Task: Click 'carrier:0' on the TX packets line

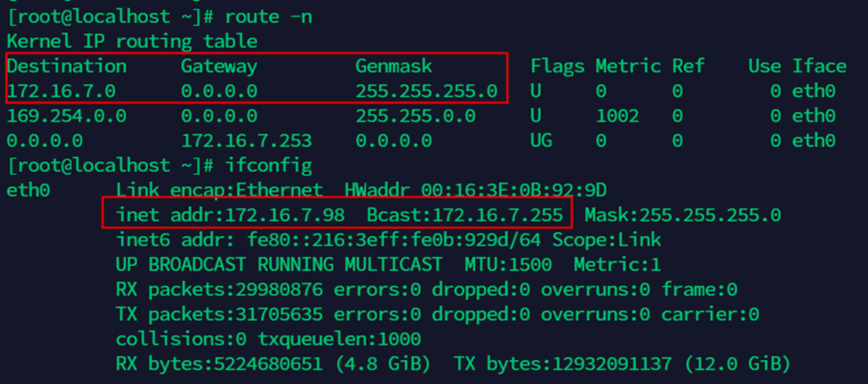Action: click(710, 314)
